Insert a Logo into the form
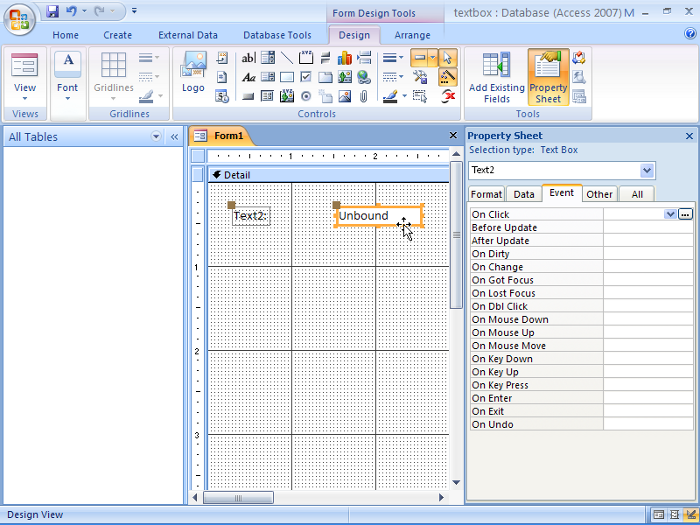The image size is (700, 525). 193,72
